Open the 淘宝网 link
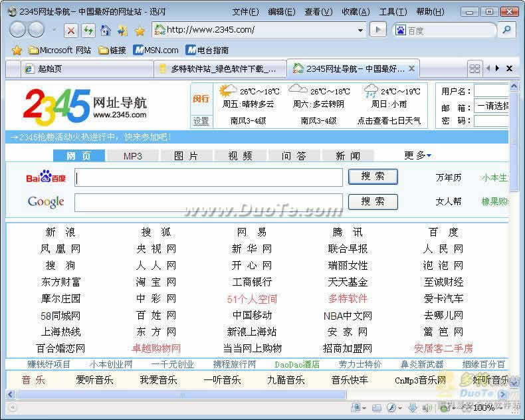The image size is (525, 420). (156, 282)
